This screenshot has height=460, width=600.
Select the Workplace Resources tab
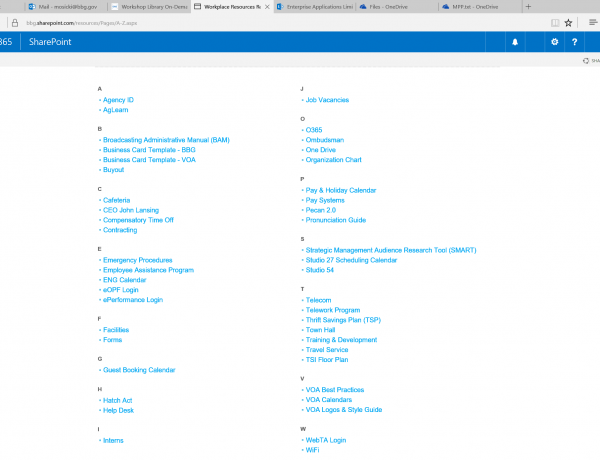click(232, 7)
